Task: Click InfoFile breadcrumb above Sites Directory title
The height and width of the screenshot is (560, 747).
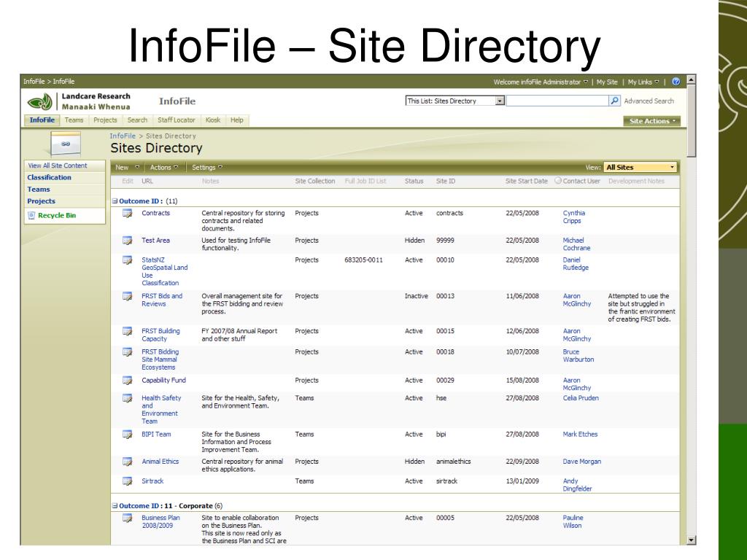Action: click(123, 136)
